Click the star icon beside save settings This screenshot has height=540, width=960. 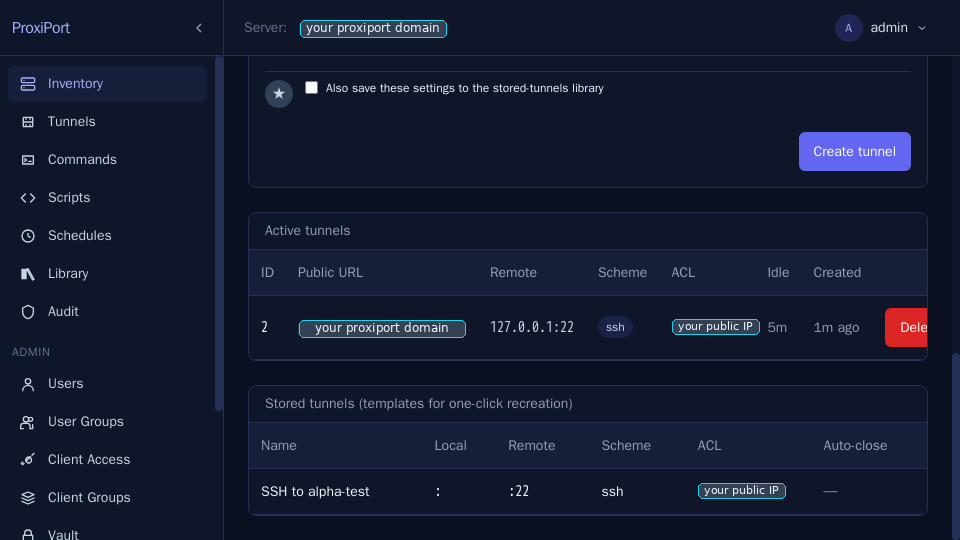click(279, 94)
